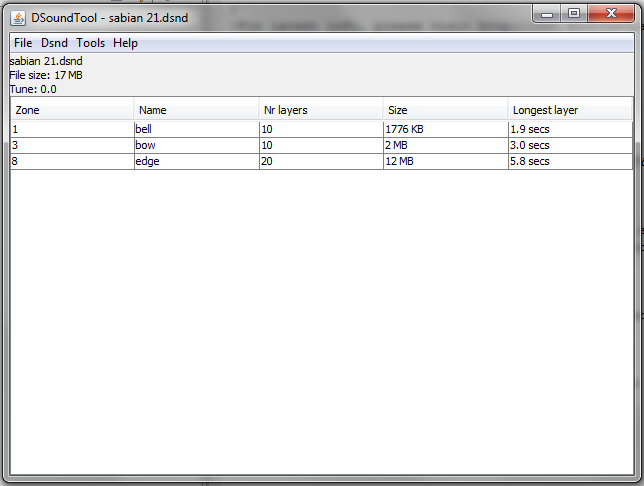Viewport: 644px width, 486px height.
Task: Select the bell name cell
Action: pos(197,129)
